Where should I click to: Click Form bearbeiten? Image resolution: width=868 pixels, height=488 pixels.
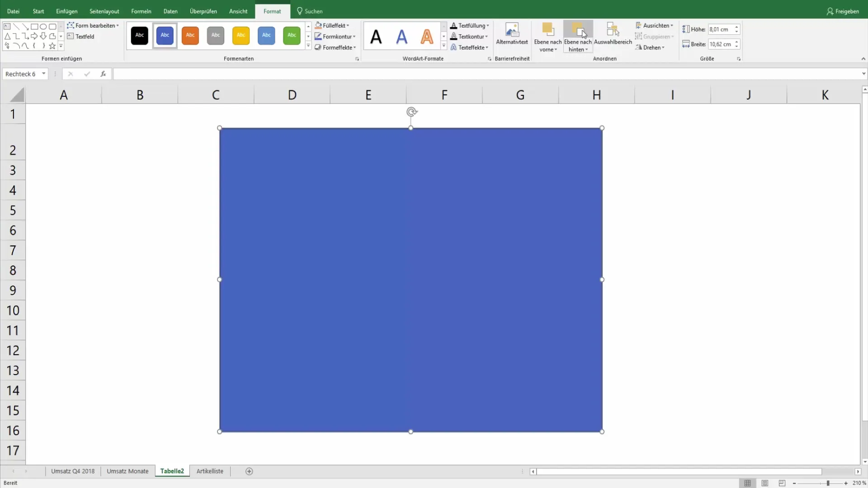pos(93,25)
